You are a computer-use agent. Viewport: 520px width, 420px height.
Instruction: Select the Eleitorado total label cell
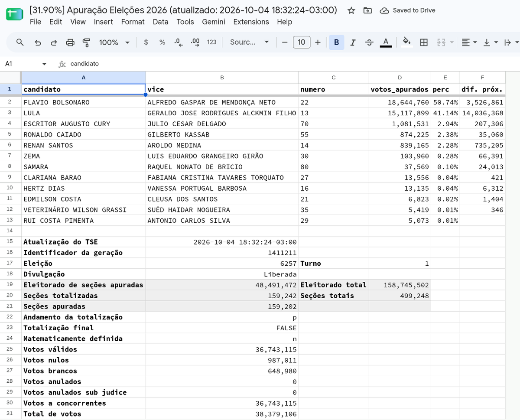334,285
